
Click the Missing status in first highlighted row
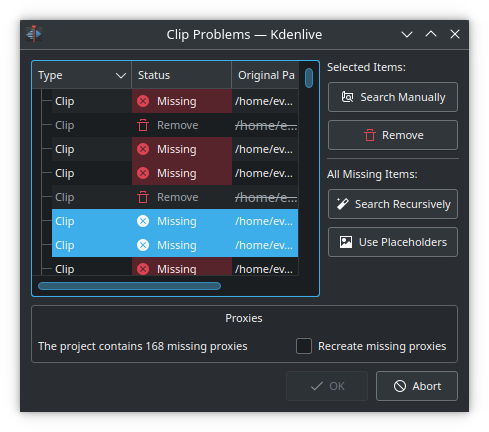[177, 221]
